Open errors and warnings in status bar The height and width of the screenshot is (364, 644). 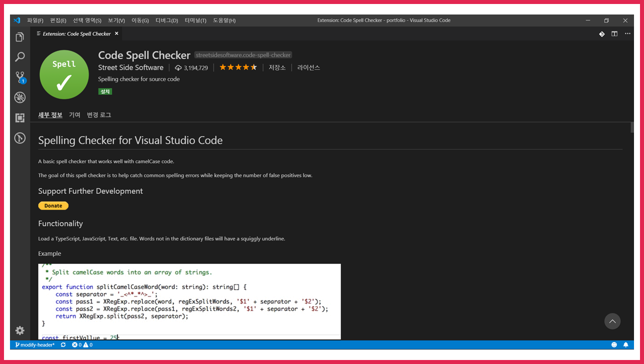(82, 345)
